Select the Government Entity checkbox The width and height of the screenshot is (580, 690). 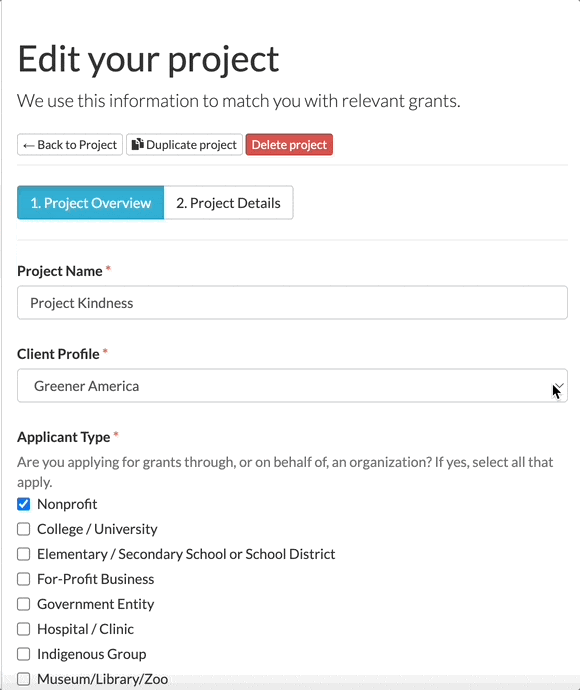24,604
